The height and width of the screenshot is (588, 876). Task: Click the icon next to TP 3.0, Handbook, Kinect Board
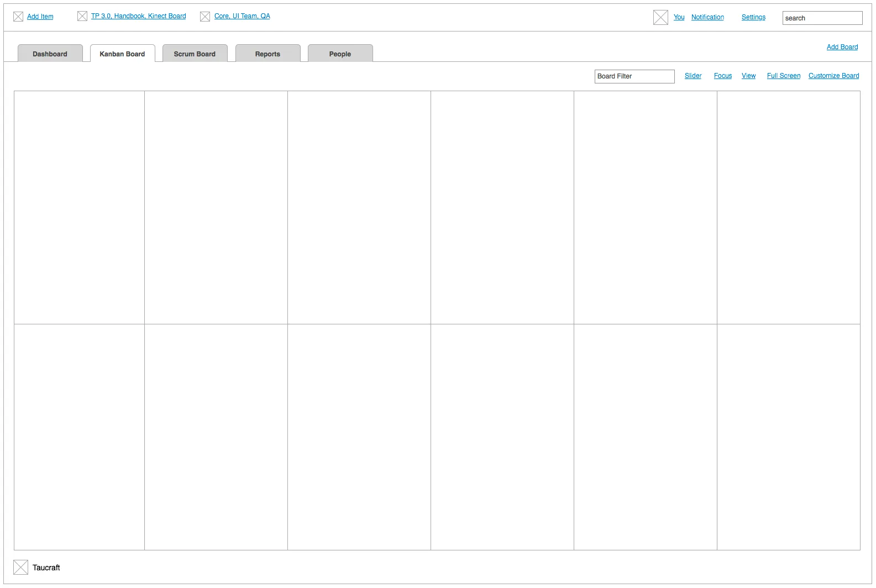[82, 16]
